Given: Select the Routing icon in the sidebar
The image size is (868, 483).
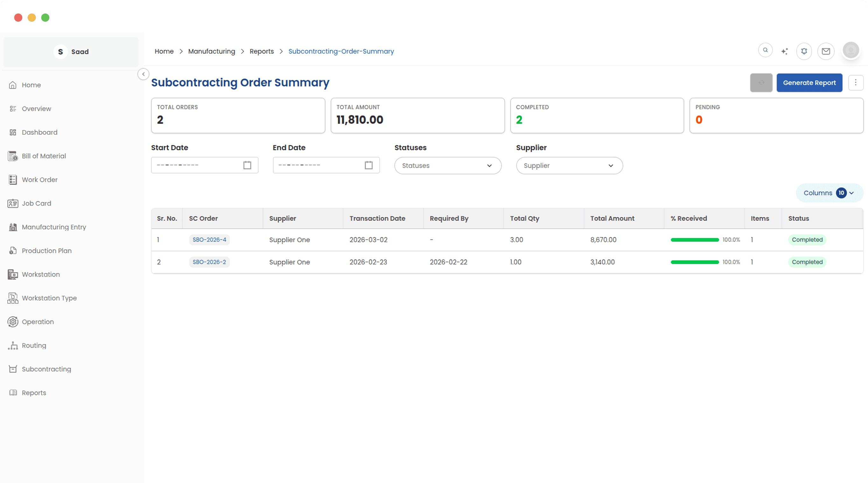Looking at the screenshot, I should [x=12, y=345].
